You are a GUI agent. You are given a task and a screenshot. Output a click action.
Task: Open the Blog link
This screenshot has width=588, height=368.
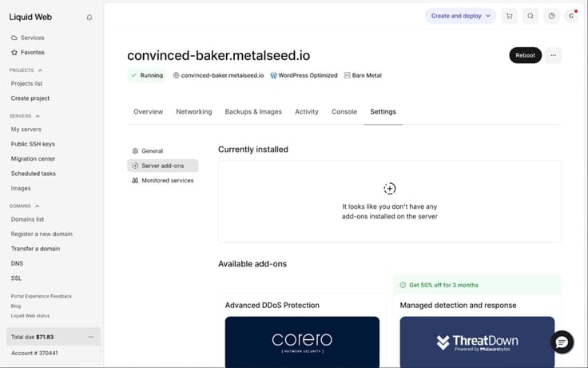click(16, 306)
